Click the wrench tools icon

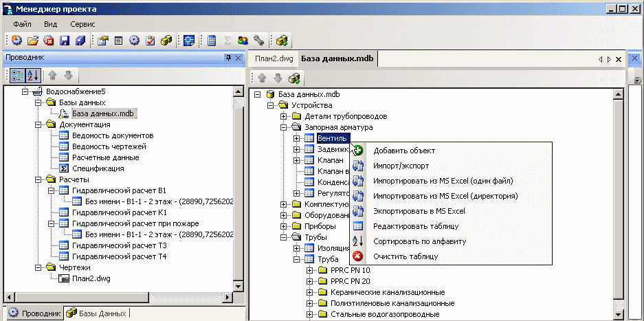pyautogui.click(x=258, y=41)
